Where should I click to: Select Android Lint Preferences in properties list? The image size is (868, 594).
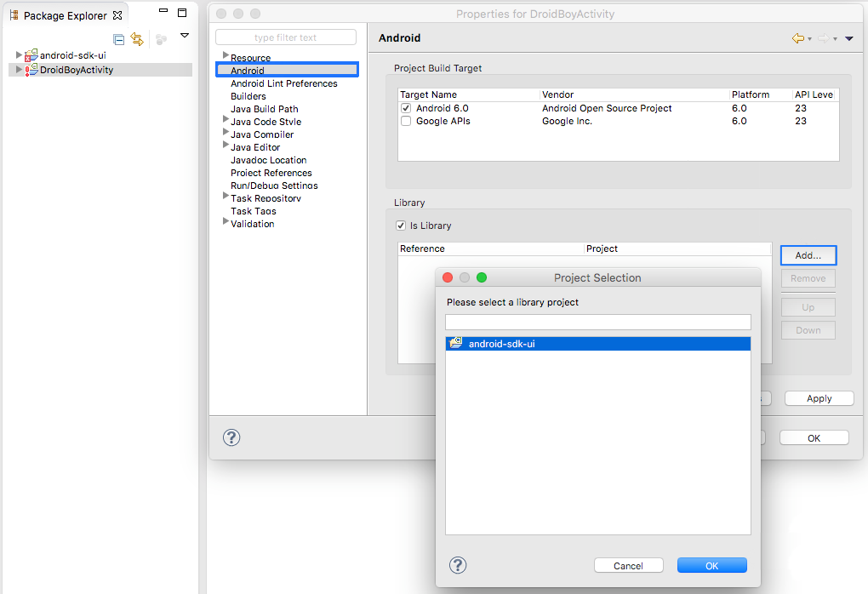pos(283,83)
